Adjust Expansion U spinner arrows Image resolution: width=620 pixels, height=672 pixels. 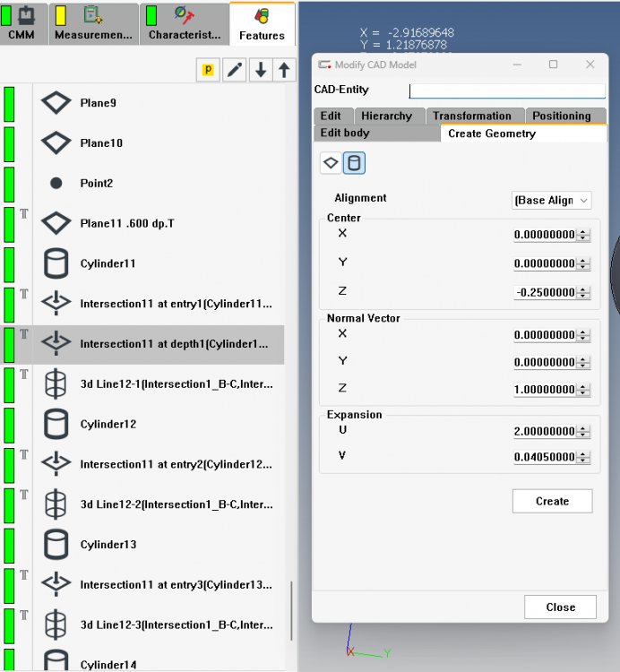[x=583, y=432]
